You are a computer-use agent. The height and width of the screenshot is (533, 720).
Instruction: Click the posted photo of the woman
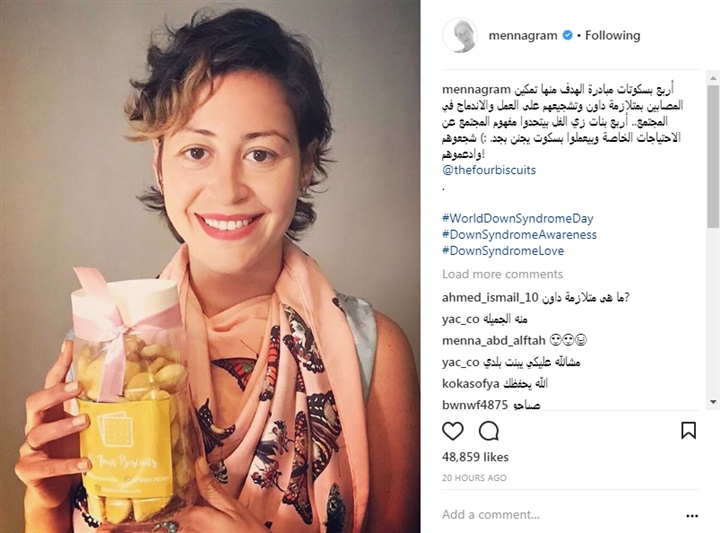[x=210, y=266]
